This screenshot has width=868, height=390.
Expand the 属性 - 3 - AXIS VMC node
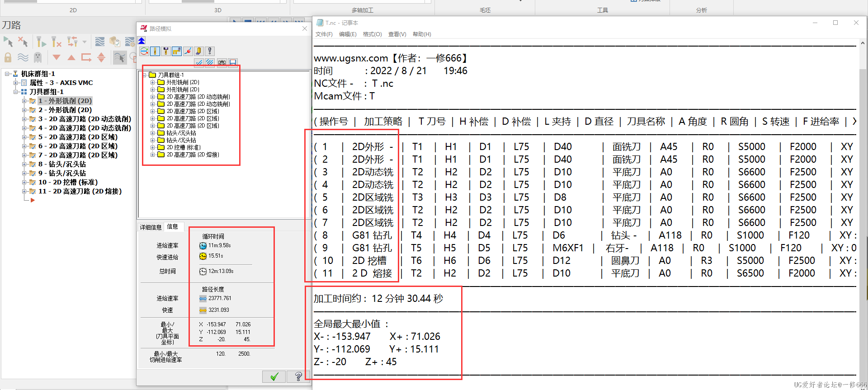(x=15, y=83)
